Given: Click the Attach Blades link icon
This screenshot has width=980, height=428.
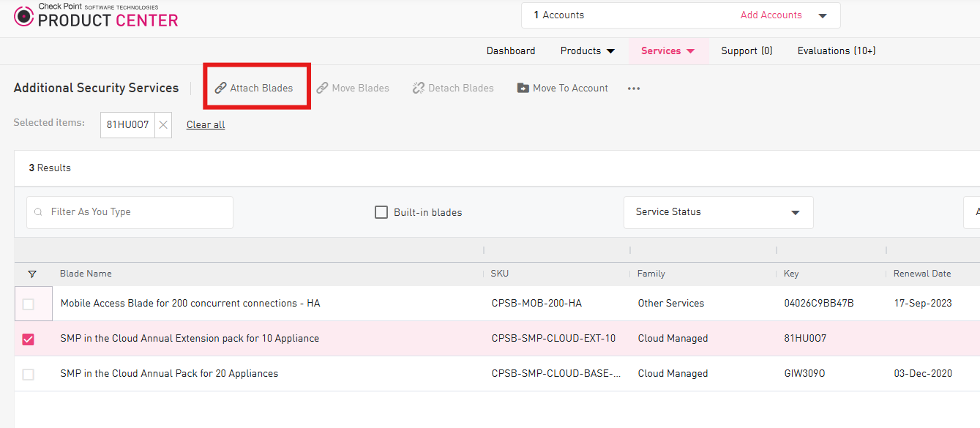Looking at the screenshot, I should (220, 89).
